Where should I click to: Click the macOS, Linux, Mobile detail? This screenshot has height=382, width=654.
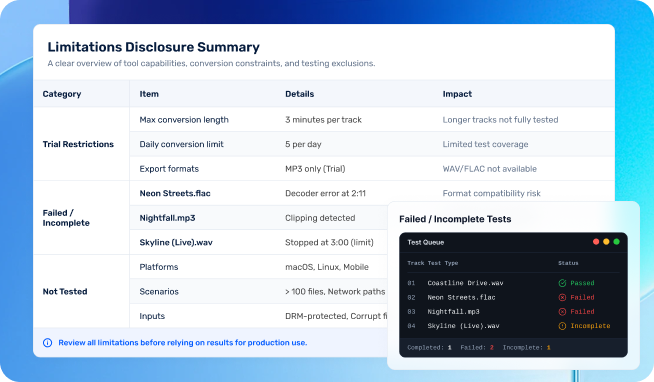(x=327, y=267)
